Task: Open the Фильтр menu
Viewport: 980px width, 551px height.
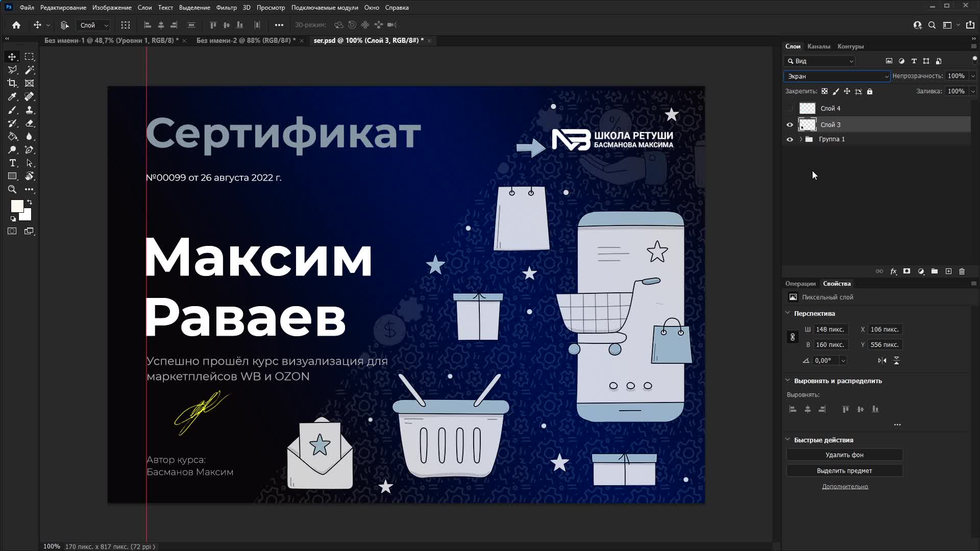Action: [226, 8]
